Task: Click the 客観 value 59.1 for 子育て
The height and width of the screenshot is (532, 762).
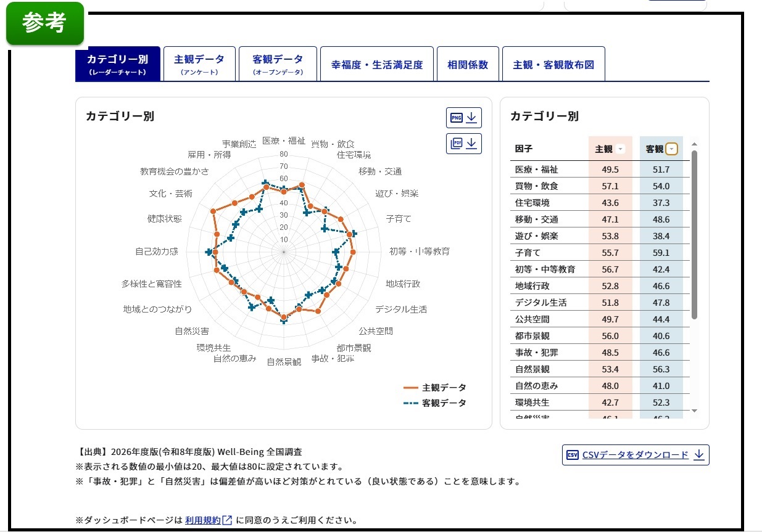Action: click(661, 253)
